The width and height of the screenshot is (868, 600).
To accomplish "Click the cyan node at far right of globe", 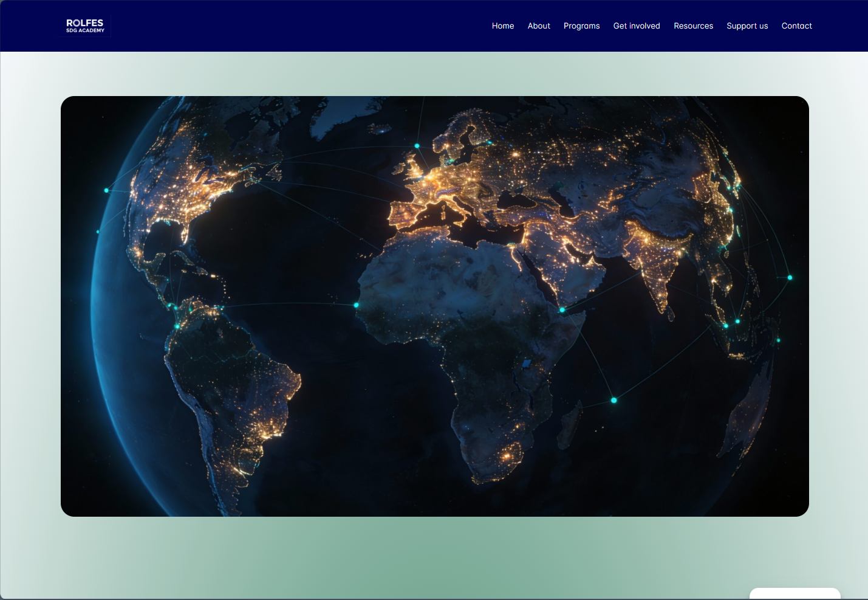I will coord(790,277).
